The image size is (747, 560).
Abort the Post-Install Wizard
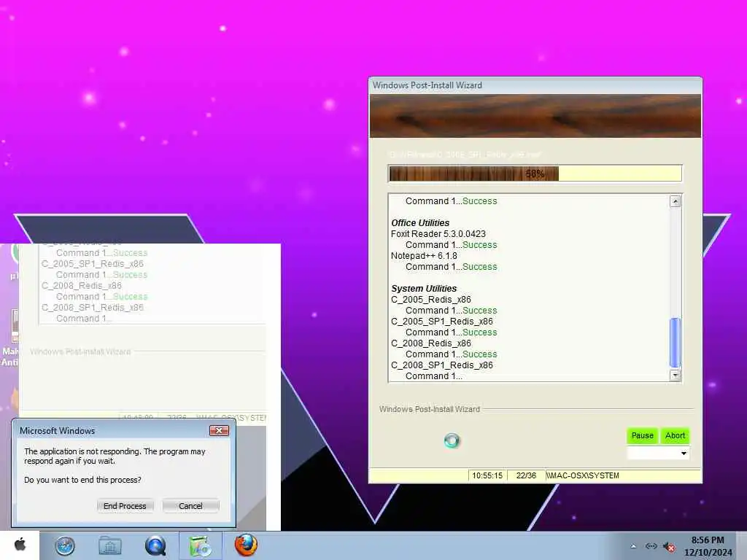675,435
